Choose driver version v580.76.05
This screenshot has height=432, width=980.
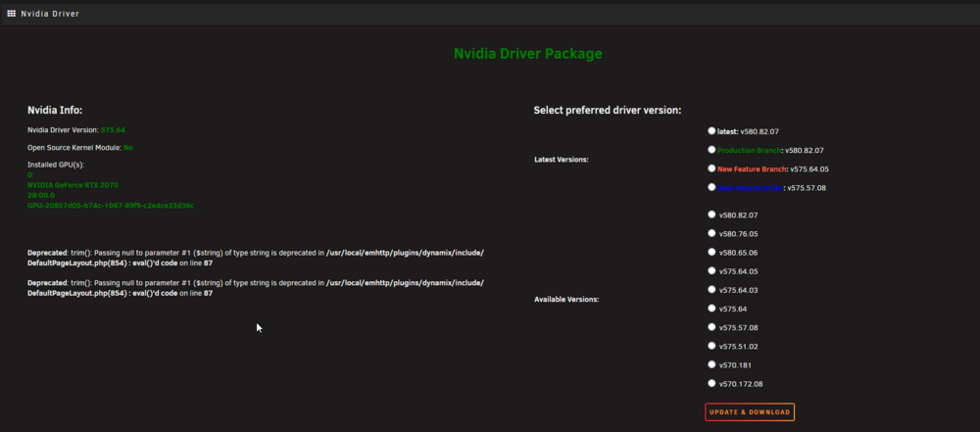pos(711,233)
